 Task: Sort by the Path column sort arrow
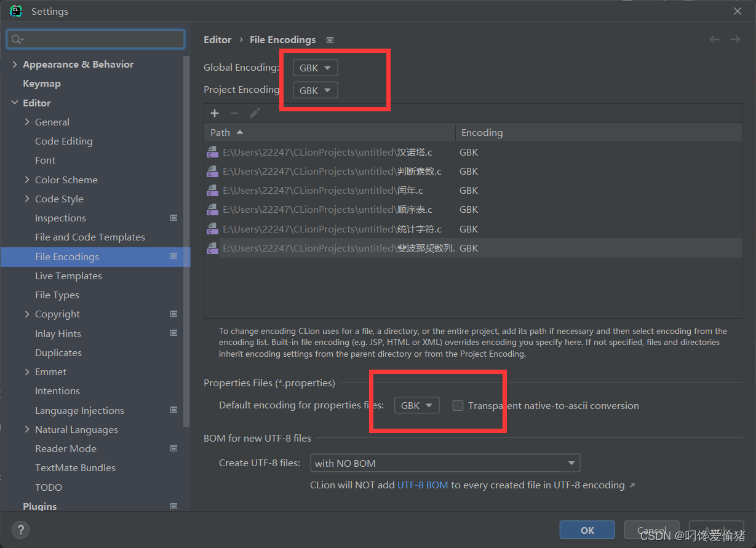pos(240,132)
